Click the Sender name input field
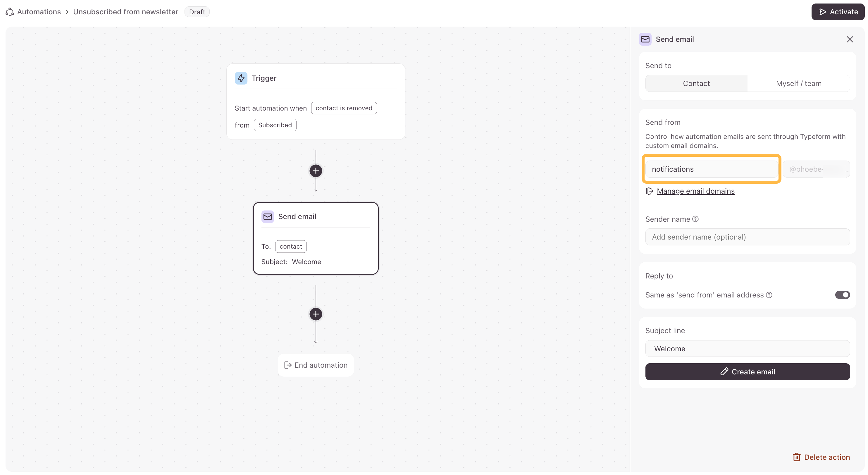 pos(748,237)
